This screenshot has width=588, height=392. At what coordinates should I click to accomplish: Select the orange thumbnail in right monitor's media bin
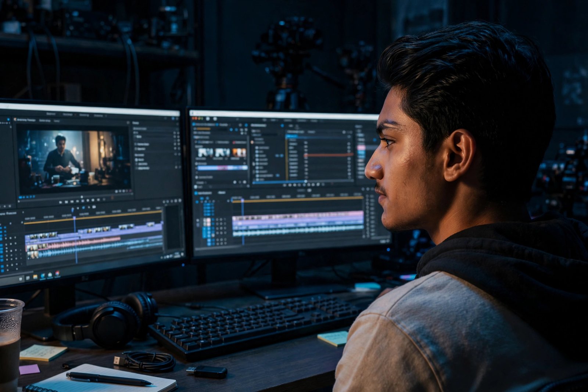click(239, 152)
